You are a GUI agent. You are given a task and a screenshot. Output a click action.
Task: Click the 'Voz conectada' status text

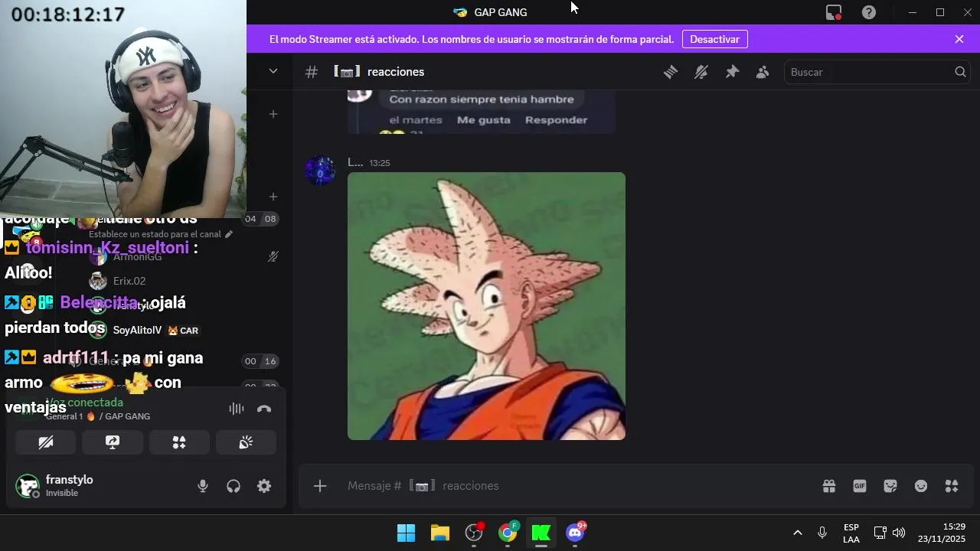click(85, 403)
